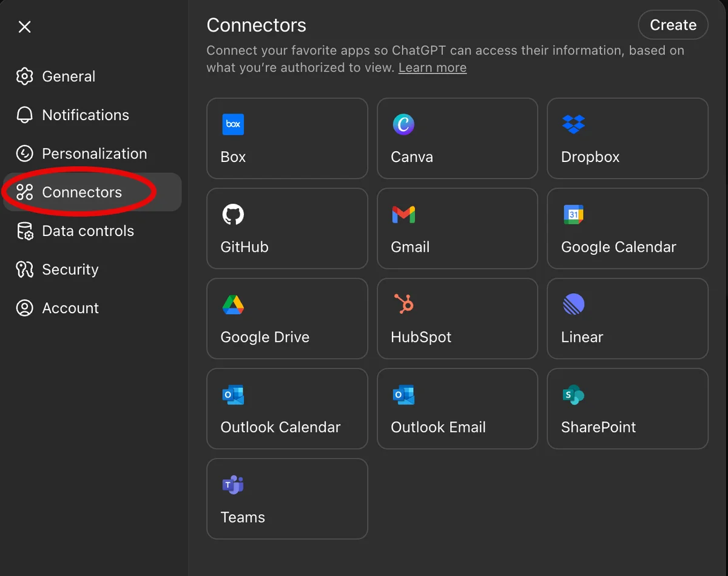This screenshot has height=576, width=728.
Task: Click the Microsoft Teams icon
Action: click(x=233, y=484)
